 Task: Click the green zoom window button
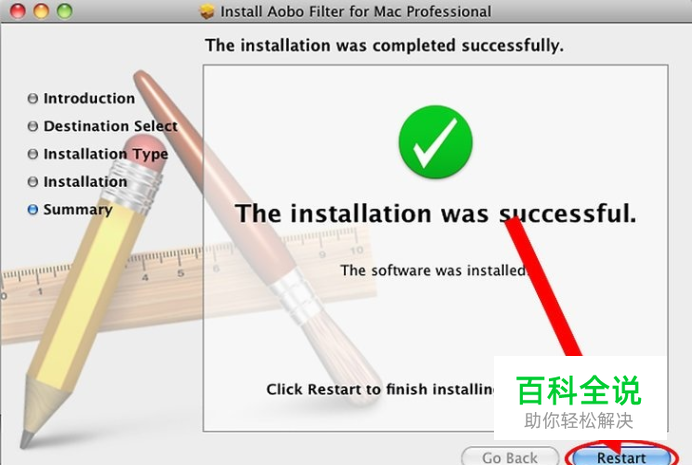tap(64, 11)
